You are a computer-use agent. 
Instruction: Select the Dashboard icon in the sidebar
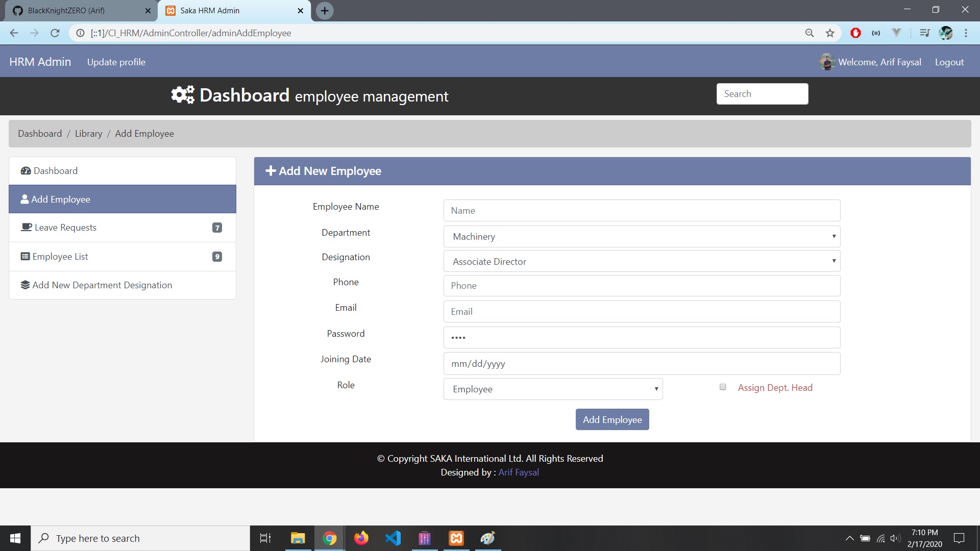26,170
